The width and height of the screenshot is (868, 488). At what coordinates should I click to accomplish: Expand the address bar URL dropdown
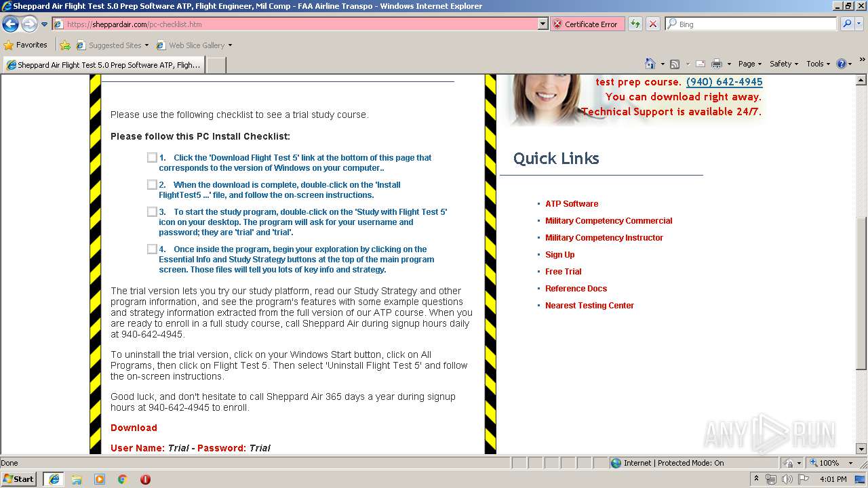tap(543, 24)
